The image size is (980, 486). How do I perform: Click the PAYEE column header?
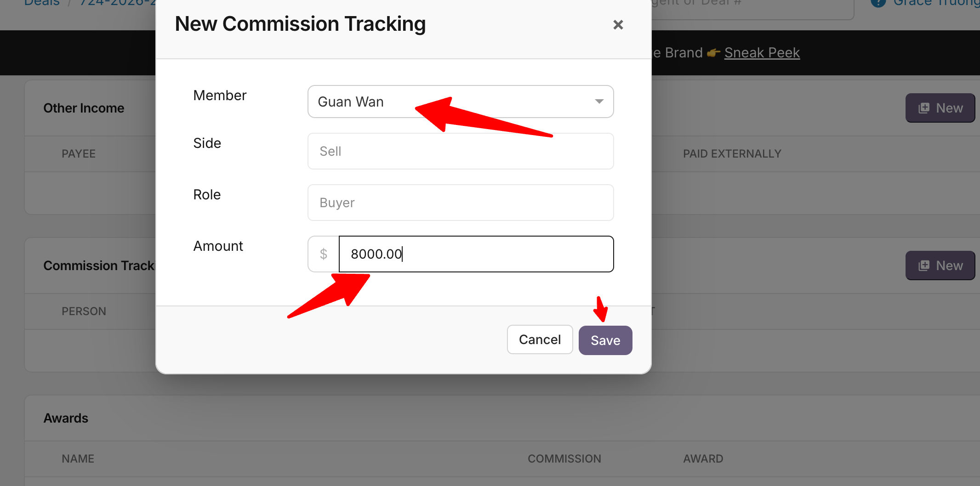(79, 154)
